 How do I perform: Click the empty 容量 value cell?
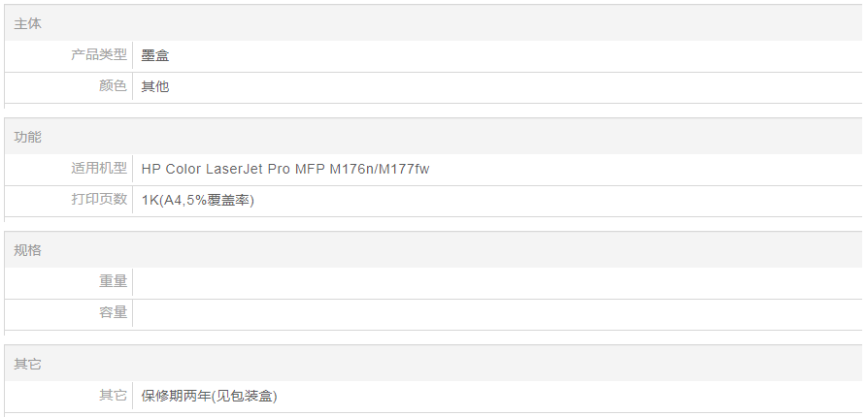[485, 313]
